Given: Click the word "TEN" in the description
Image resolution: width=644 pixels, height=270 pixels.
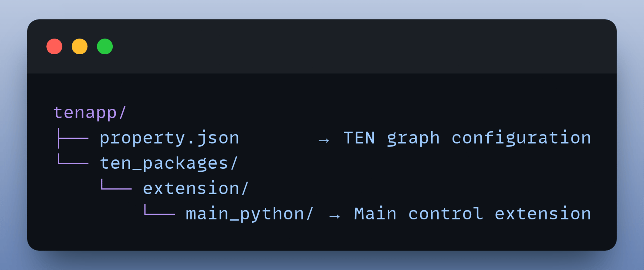Looking at the screenshot, I should (x=359, y=138).
